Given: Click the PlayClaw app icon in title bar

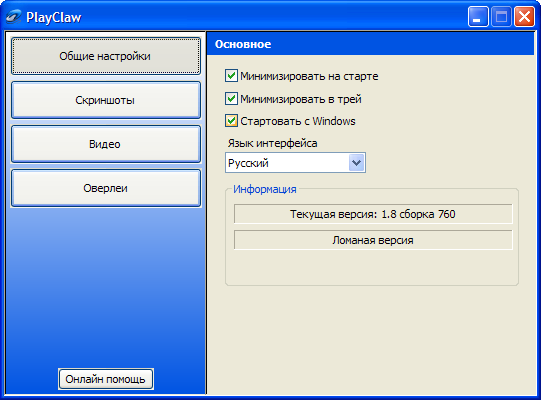Looking at the screenshot, I should 13,17.
